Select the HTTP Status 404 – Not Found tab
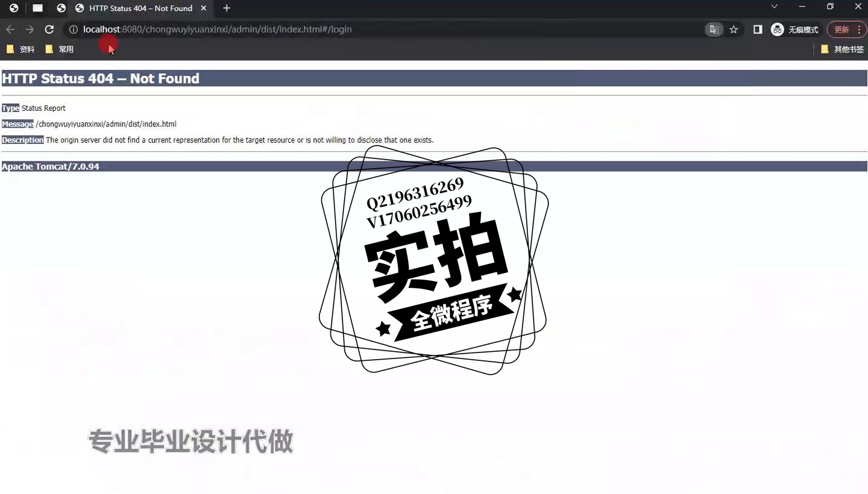 [141, 8]
